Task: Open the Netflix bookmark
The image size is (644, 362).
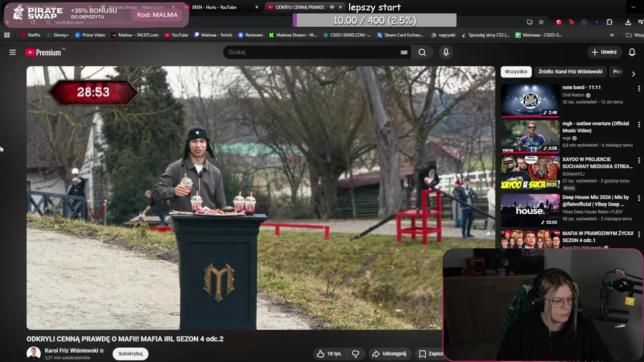Action: coord(30,35)
